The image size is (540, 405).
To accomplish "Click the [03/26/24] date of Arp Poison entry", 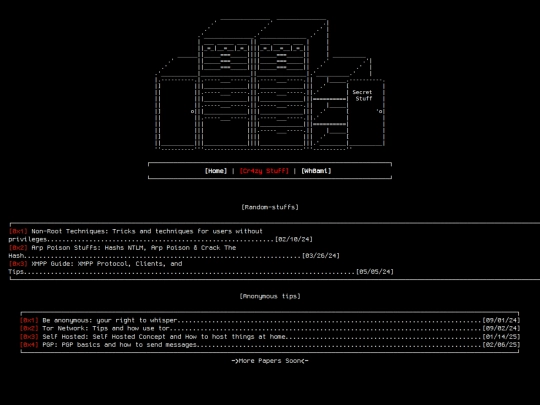I will click(321, 256).
